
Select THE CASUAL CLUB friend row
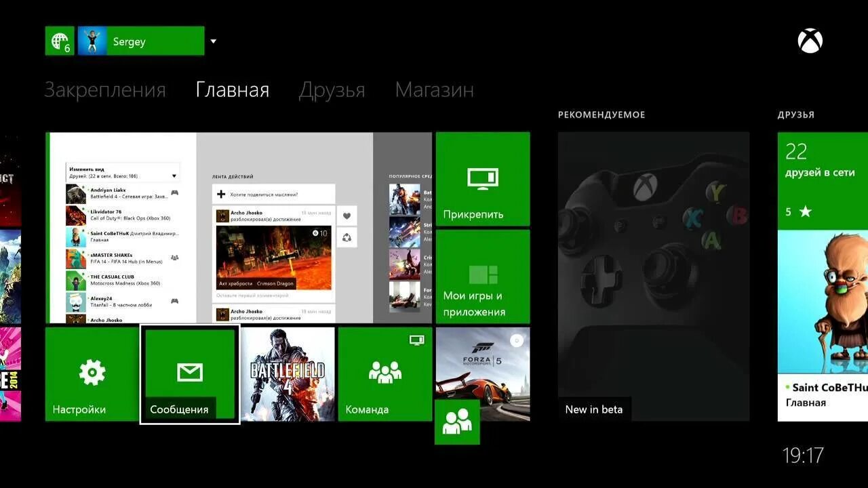(123, 280)
